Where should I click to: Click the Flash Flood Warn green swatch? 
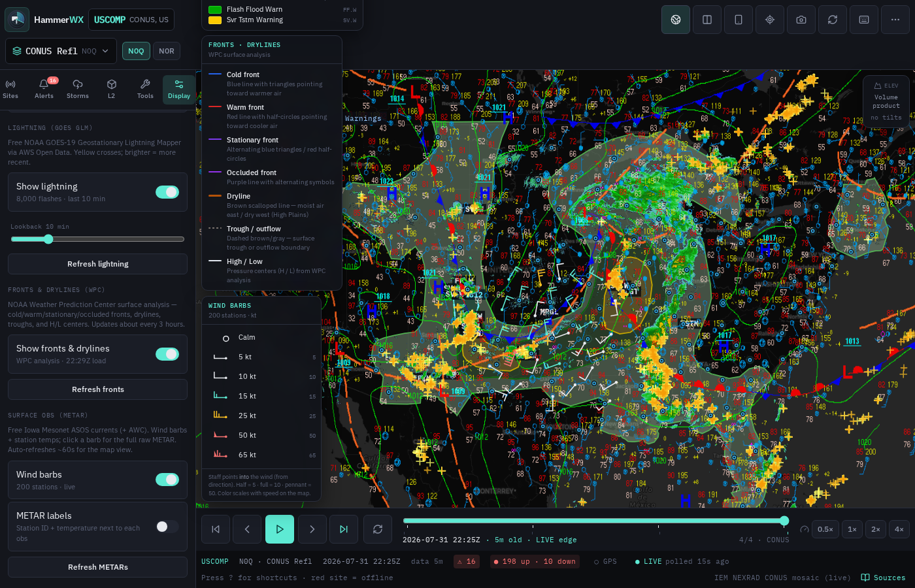(214, 9)
